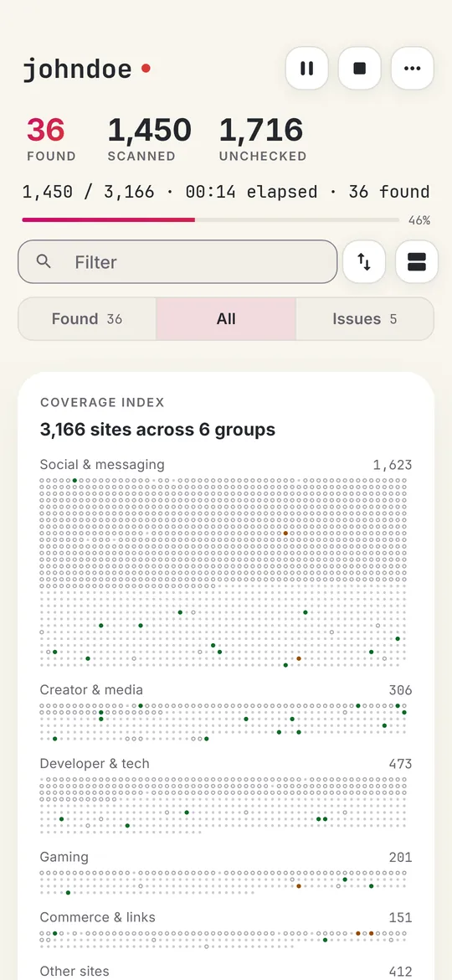Viewport: 452px width, 980px height.
Task: Toggle the list layout view button
Action: (416, 262)
